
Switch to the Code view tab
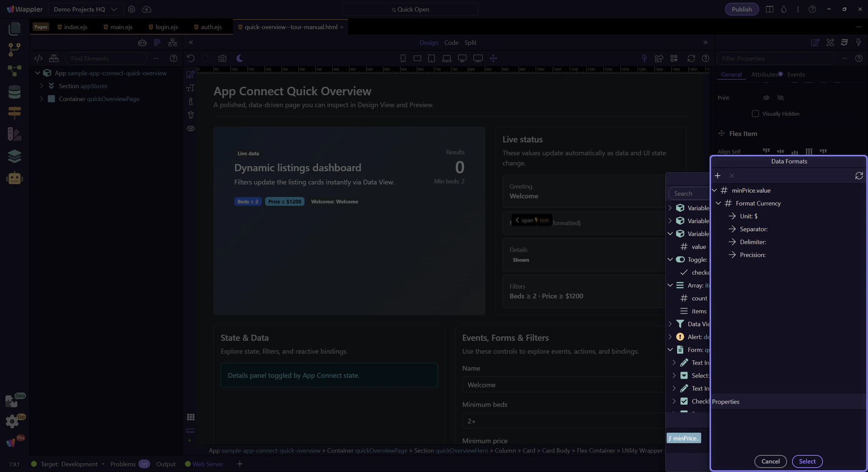pyautogui.click(x=451, y=42)
